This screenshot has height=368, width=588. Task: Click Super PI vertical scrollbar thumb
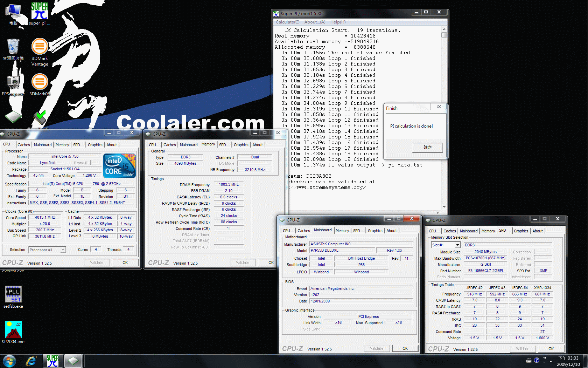[444, 35]
